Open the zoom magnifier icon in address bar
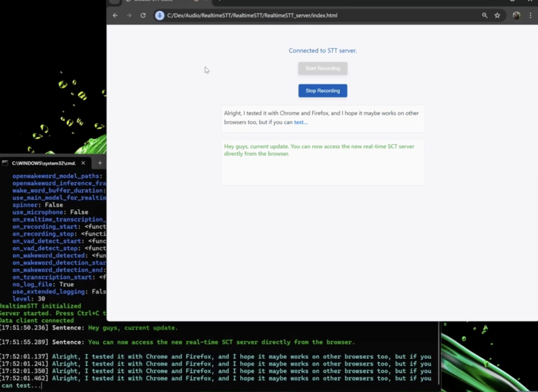This screenshot has height=392, width=538. pyautogui.click(x=485, y=15)
